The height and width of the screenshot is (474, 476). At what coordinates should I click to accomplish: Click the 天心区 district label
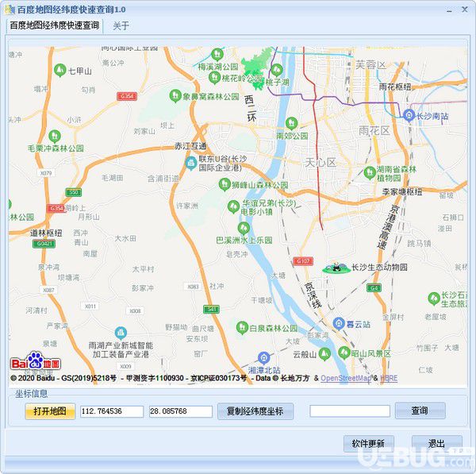[321, 162]
